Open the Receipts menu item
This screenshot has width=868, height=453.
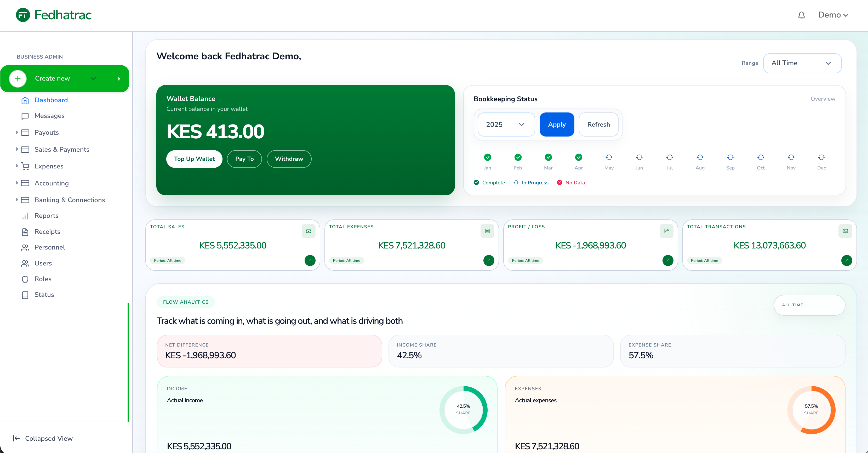(47, 231)
